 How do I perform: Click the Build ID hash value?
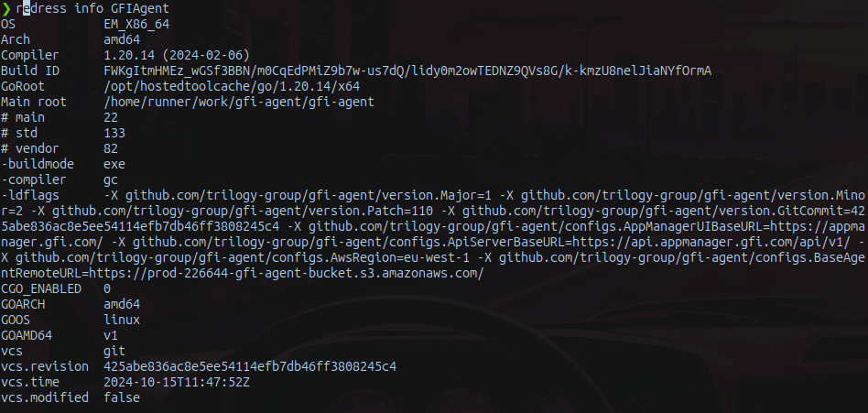(407, 71)
